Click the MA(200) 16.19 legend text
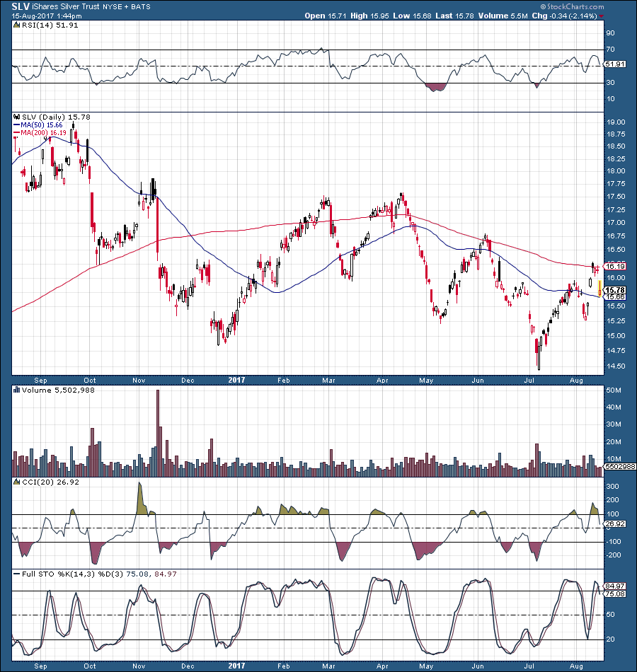This screenshot has height=672, width=637. [x=43, y=133]
